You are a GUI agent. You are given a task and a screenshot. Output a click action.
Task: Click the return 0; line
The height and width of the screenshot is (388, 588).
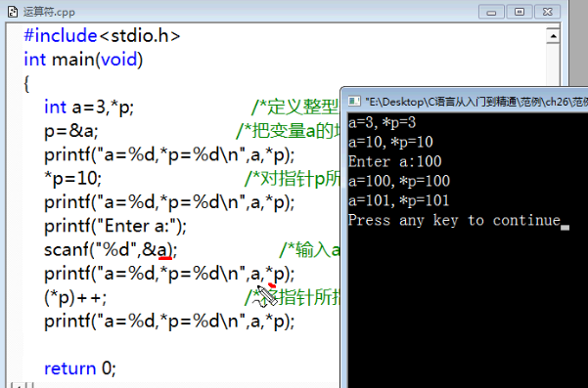pyautogui.click(x=80, y=368)
